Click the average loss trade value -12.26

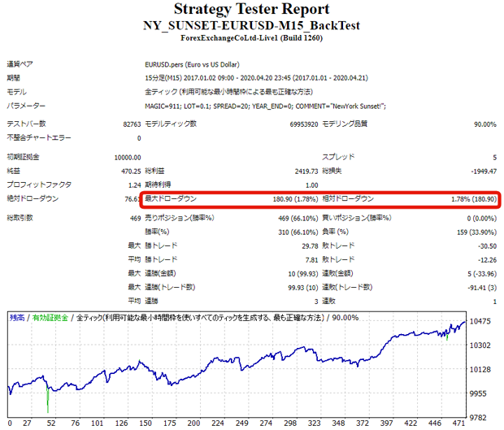(x=487, y=260)
